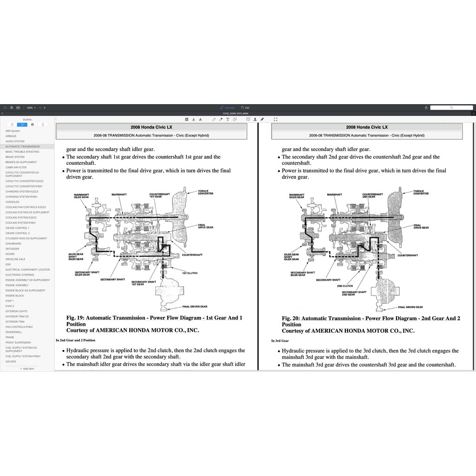476x476 pixels.
Task: Click the zoom in plus button
Action: click(45, 107)
